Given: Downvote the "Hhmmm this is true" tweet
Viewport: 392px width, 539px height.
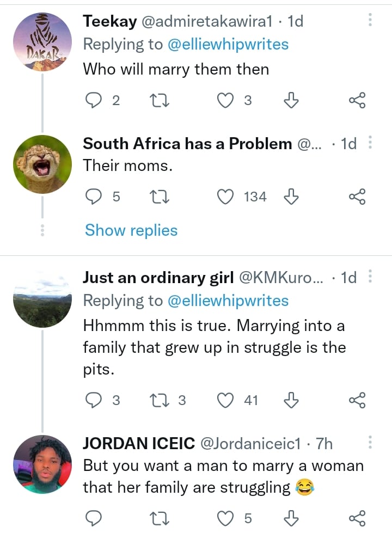Looking at the screenshot, I should point(292,401).
